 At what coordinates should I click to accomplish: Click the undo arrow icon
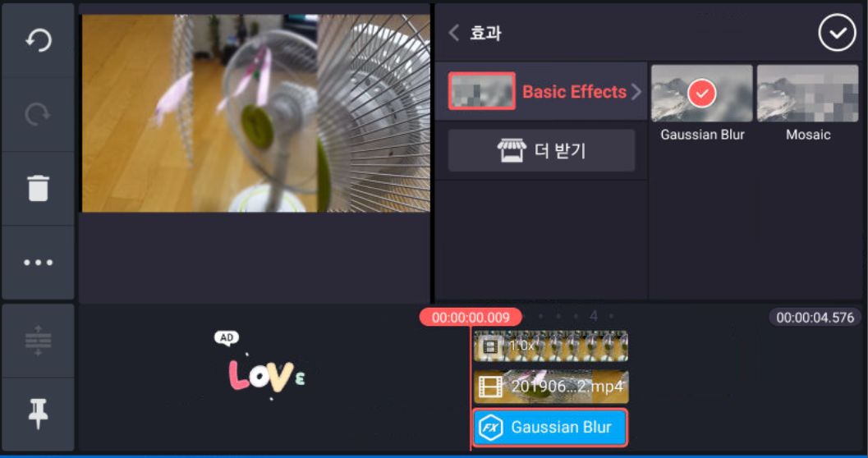click(39, 41)
